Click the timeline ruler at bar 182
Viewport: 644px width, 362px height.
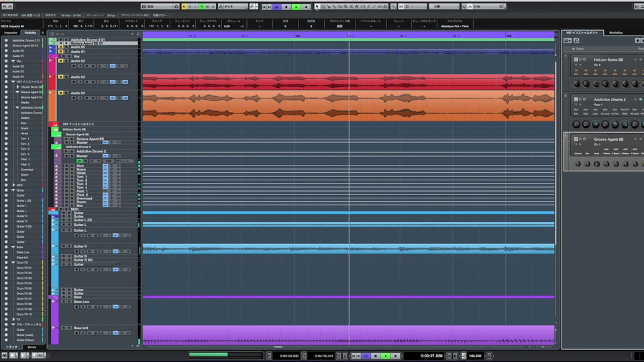click(297, 36)
